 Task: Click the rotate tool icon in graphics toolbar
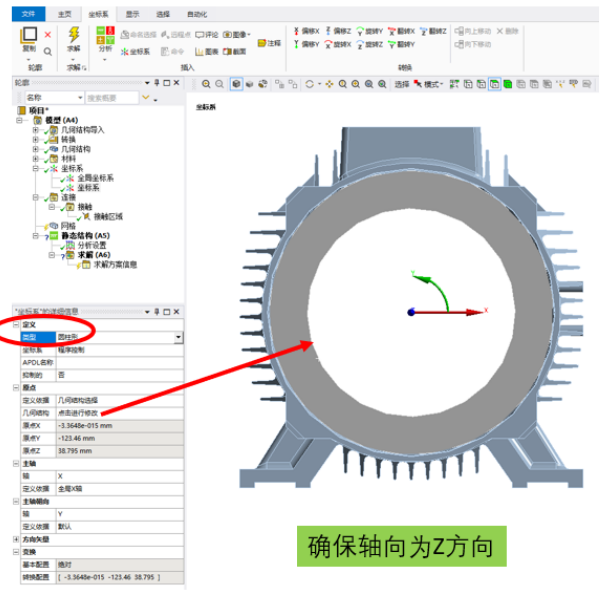pyautogui.click(x=310, y=84)
